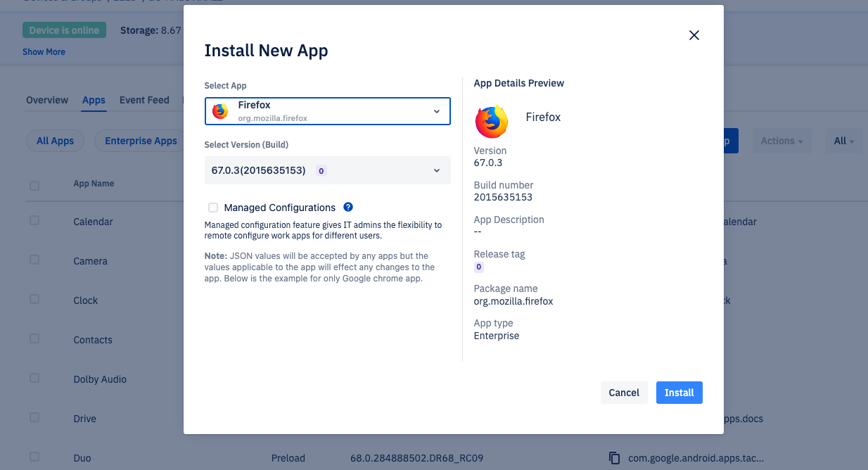The image size is (868, 470).
Task: Check the Duo row checkbox
Action: [34, 457]
